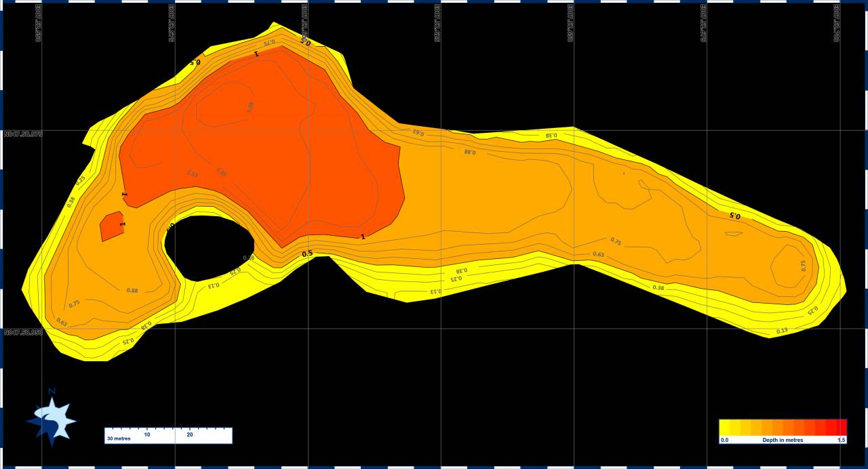Click the N047.58.950 latitude grid label
The height and width of the screenshot is (469, 868).
click(x=23, y=333)
